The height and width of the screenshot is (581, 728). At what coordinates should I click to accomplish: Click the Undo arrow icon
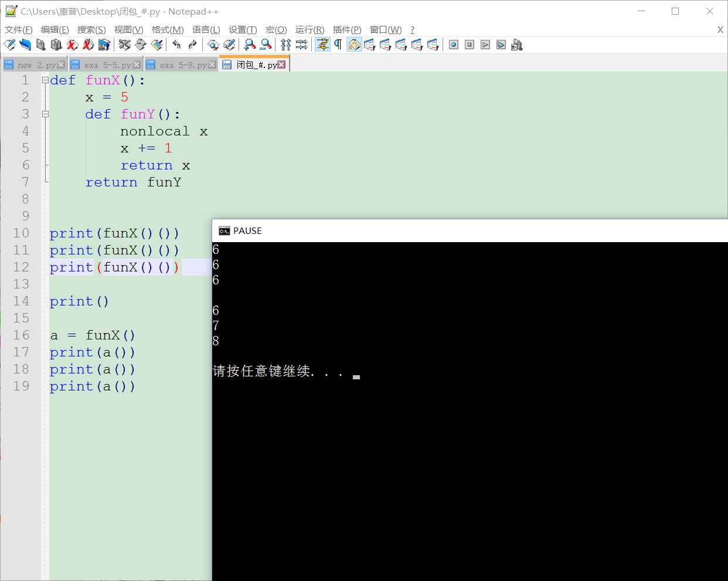click(x=176, y=45)
